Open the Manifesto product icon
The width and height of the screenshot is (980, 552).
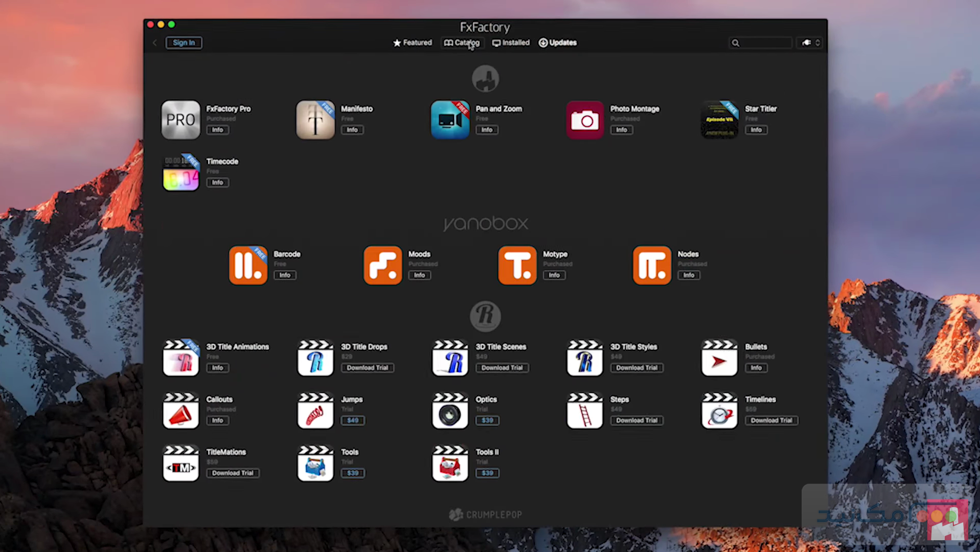(x=315, y=120)
